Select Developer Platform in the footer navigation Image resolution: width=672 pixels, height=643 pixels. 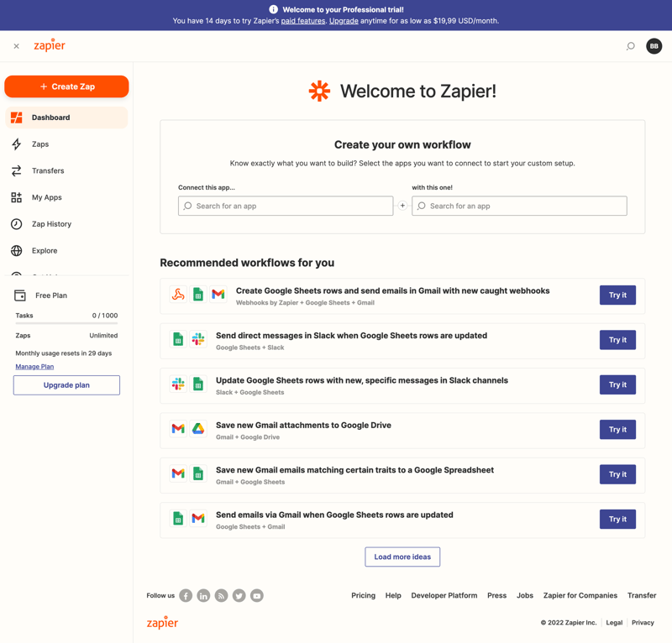click(444, 595)
